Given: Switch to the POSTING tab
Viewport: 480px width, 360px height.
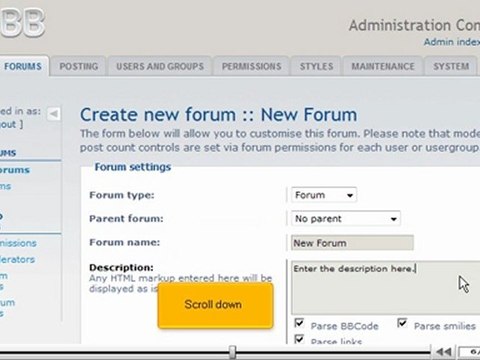Looking at the screenshot, I should 79,66.
